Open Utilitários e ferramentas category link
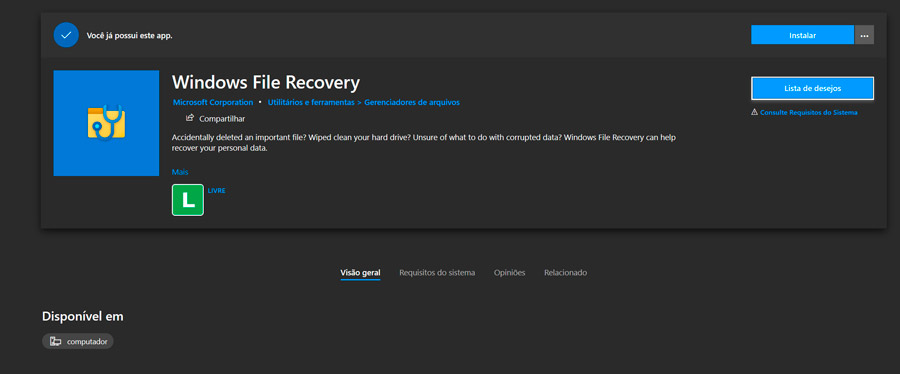The width and height of the screenshot is (900, 374). point(311,103)
